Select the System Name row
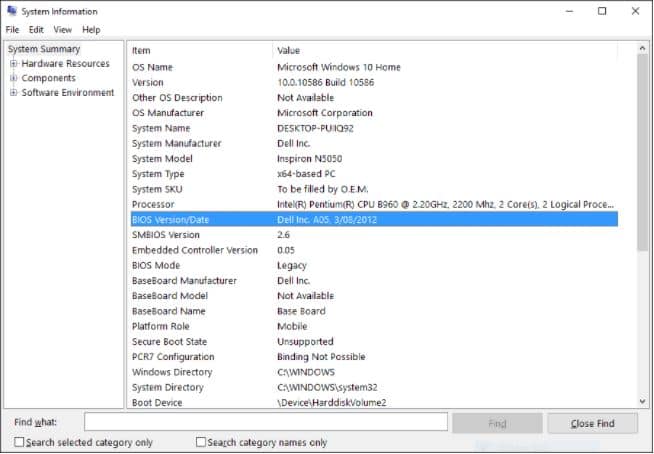654x454 pixels. [374, 128]
